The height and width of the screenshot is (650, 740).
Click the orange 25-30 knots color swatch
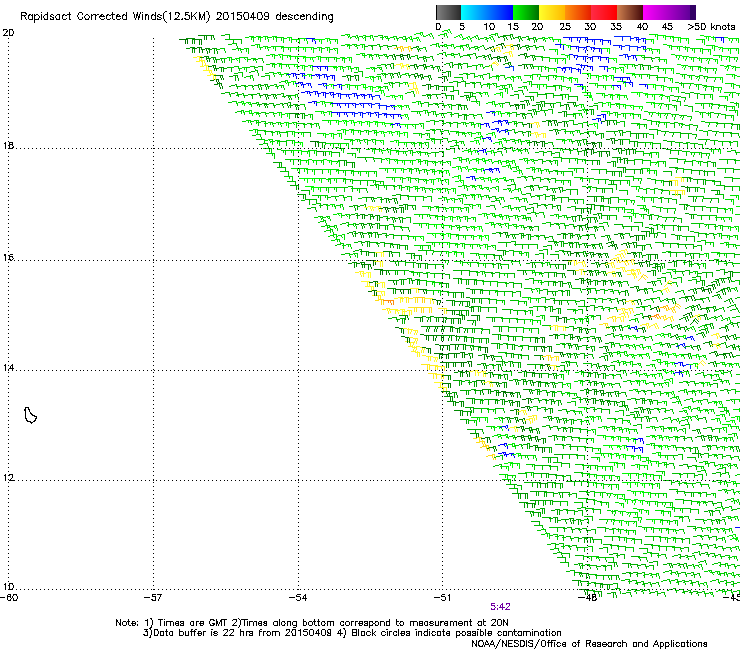(578, 12)
